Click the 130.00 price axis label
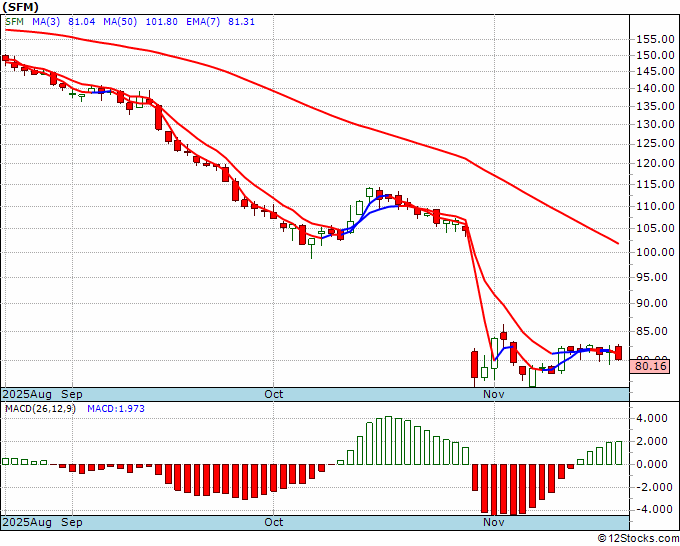Image resolution: width=680 pixels, height=546 pixels. [x=655, y=124]
